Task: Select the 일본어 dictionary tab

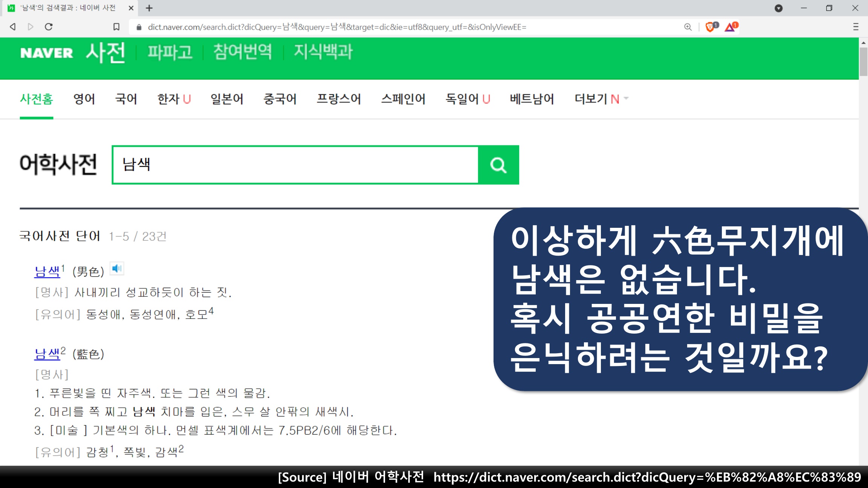Action: pos(227,99)
